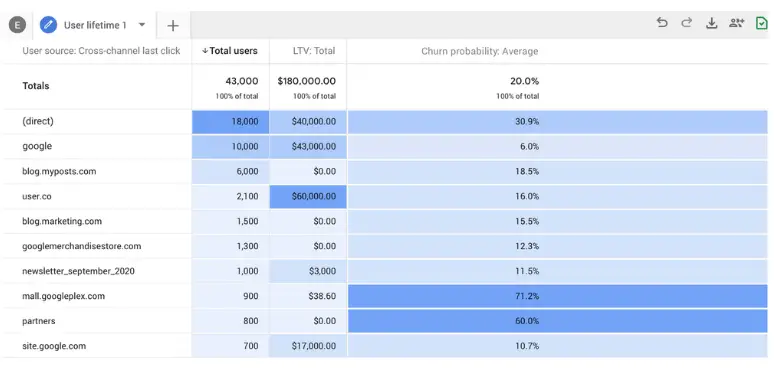The height and width of the screenshot is (369, 777).
Task: Click User source: Cross-channel last click header
Action: click(101, 51)
